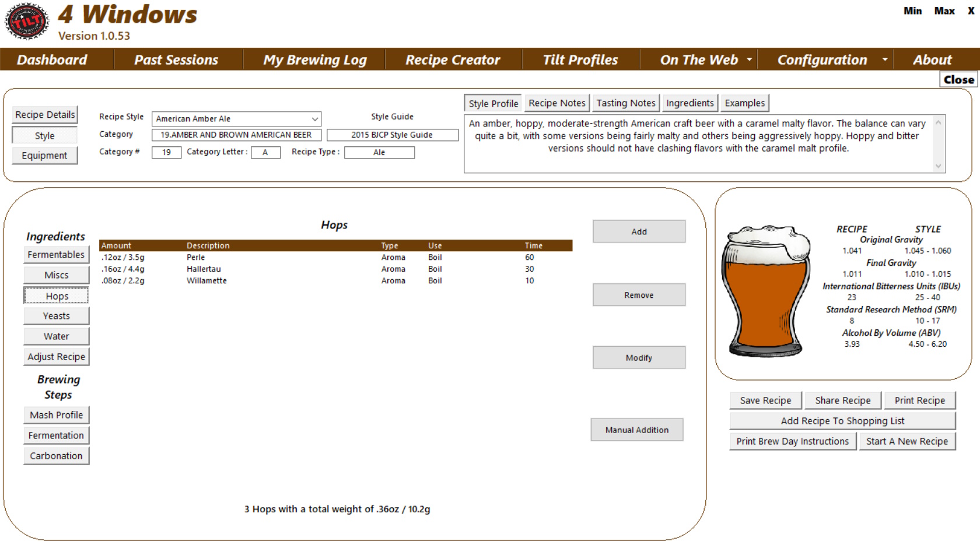Open the Recipe Style combo box

(236, 119)
